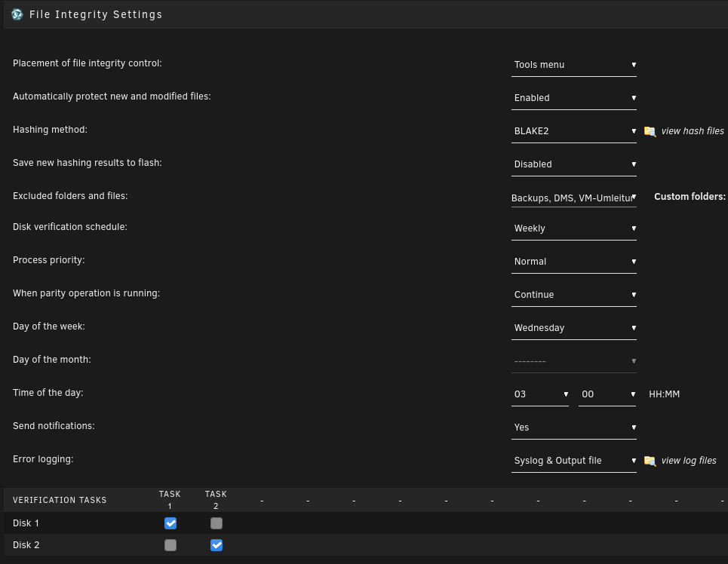Expand the Disk verification schedule Weekly dropdown

[574, 228]
